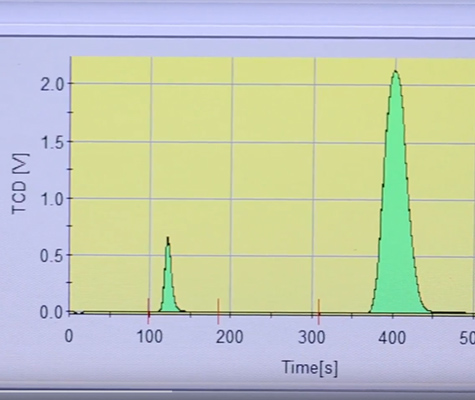
Task: Click the 1.0 tick label on the TCD axis
Action: coord(52,200)
